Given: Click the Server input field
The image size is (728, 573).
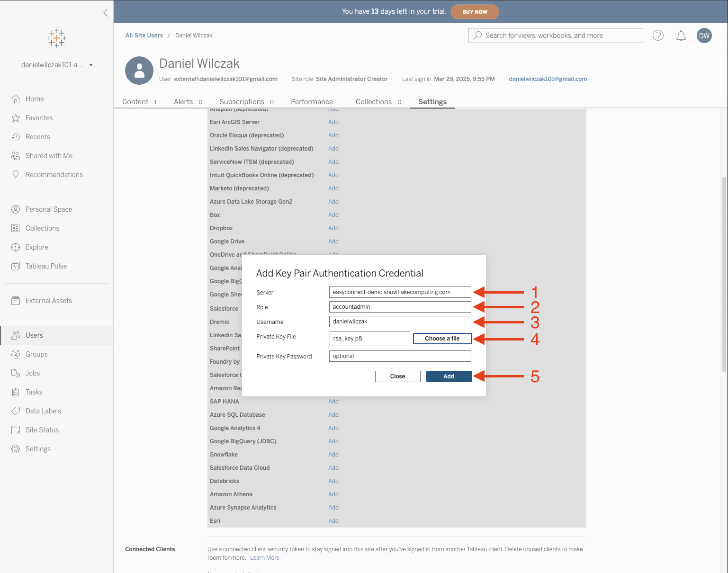Looking at the screenshot, I should click(400, 292).
